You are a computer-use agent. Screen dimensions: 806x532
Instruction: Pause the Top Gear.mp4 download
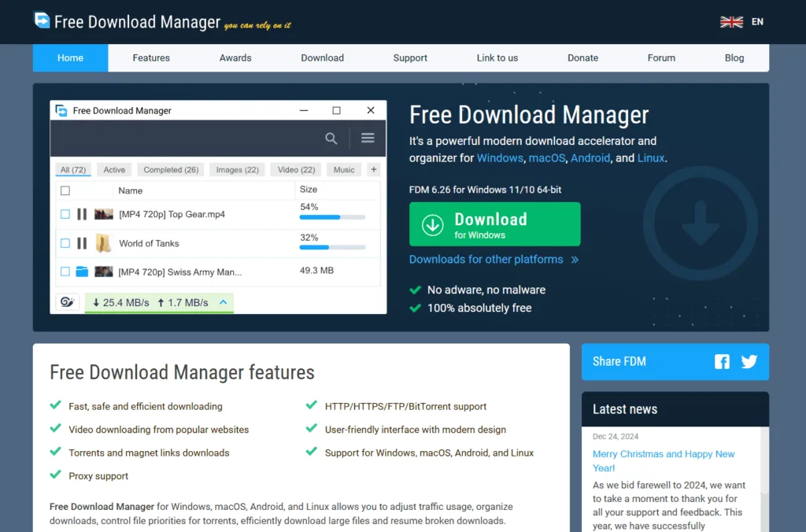click(82, 214)
